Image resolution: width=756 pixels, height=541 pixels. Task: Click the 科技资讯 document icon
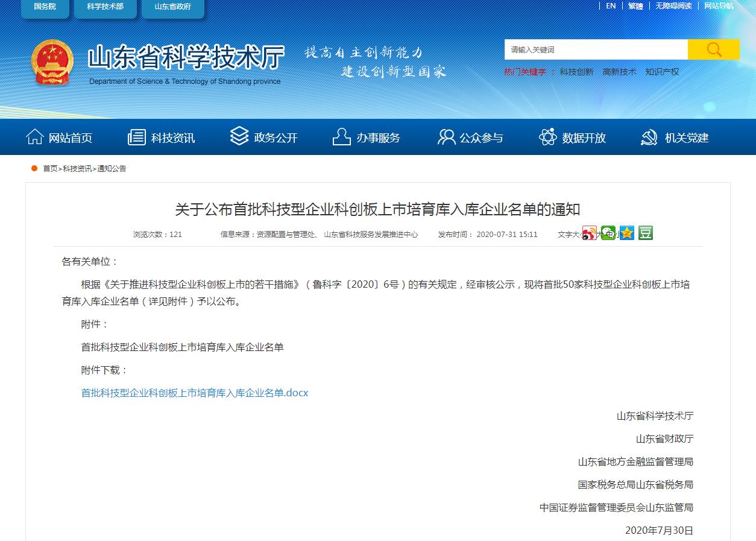tap(136, 137)
